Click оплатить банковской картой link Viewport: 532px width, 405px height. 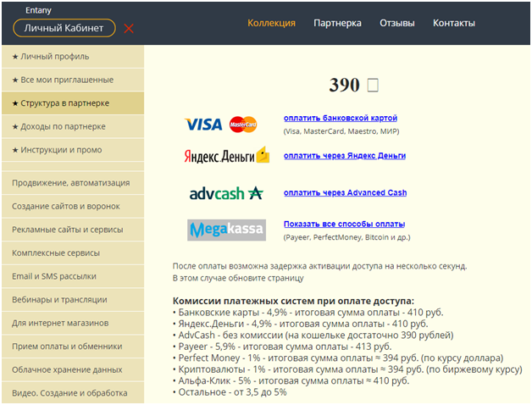click(341, 118)
